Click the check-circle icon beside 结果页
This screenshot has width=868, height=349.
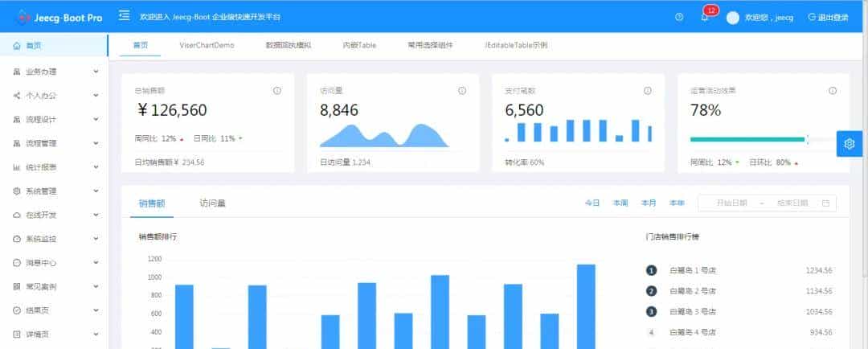[x=17, y=310]
